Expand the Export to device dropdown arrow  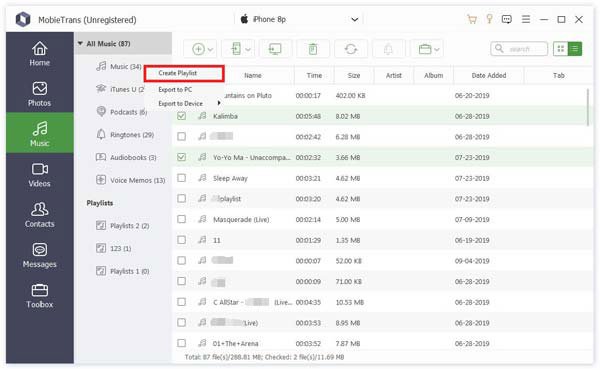coord(248,49)
